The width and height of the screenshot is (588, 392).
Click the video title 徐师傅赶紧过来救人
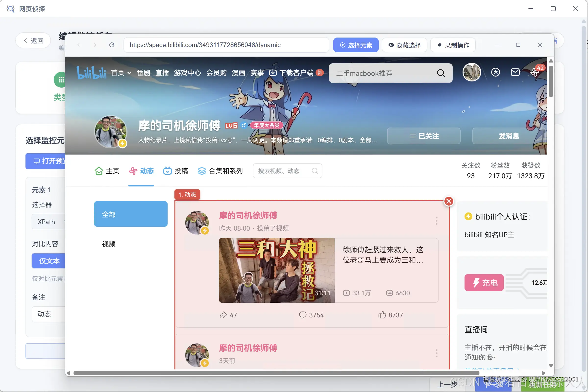coord(383,255)
